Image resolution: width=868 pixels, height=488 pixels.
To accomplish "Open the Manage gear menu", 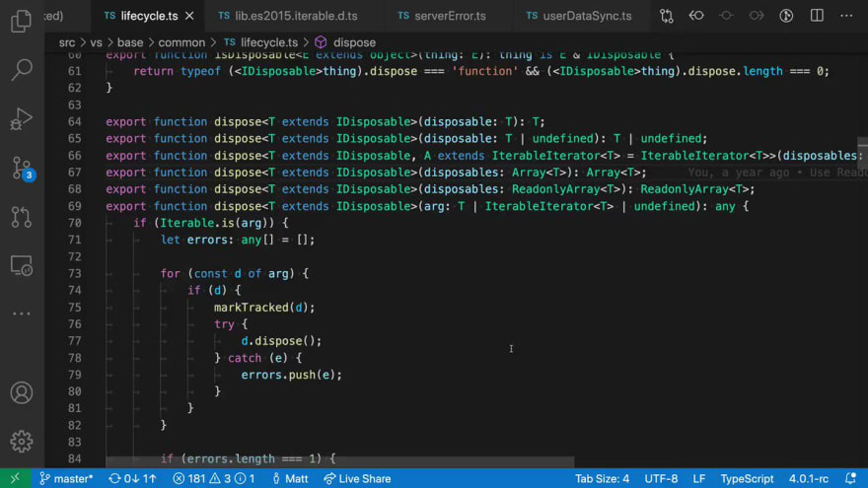I will pyautogui.click(x=21, y=441).
